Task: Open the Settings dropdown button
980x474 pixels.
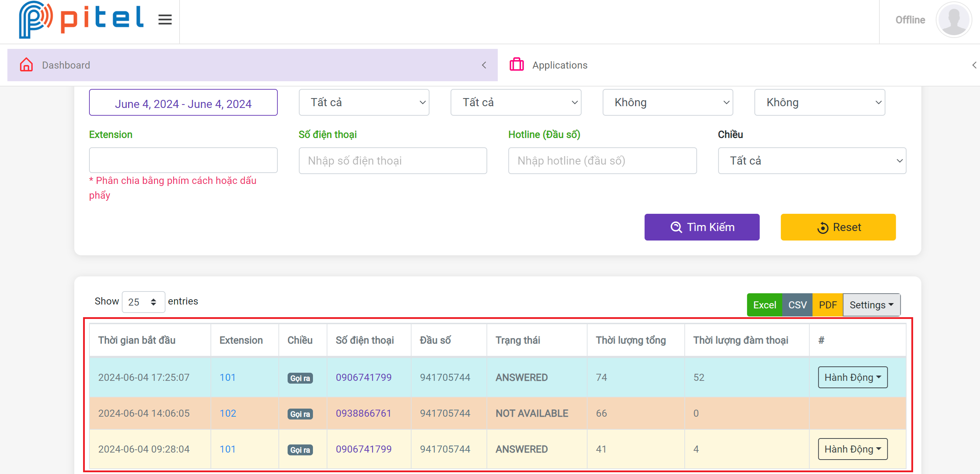Action: 871,305
